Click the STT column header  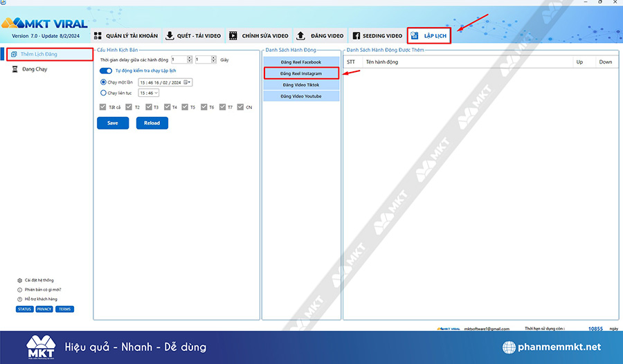[x=351, y=62]
